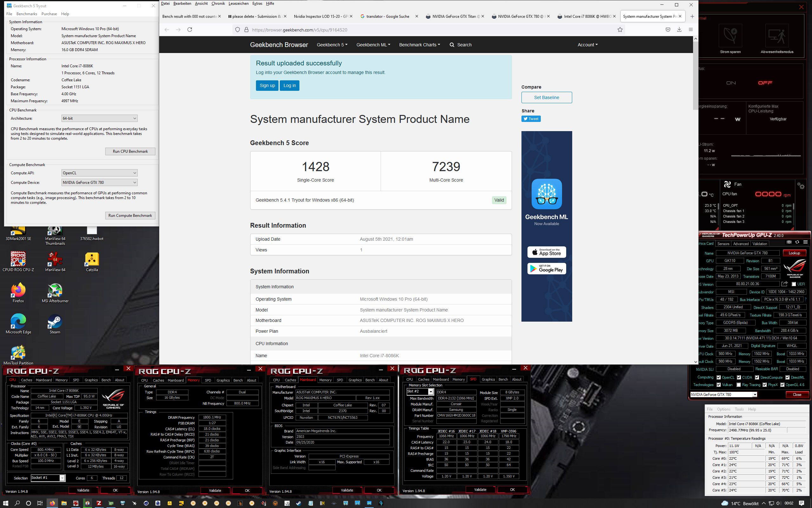Toggle PhysX checkbox in GPU-Z
812x508 pixels.
(x=765, y=385)
